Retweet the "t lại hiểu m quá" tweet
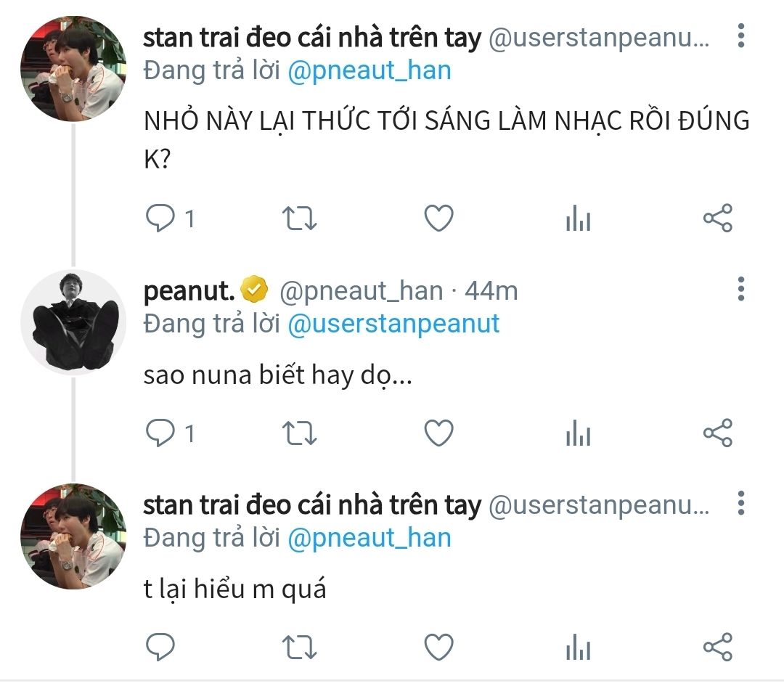Image resolution: width=784 pixels, height=686 pixels. [298, 646]
